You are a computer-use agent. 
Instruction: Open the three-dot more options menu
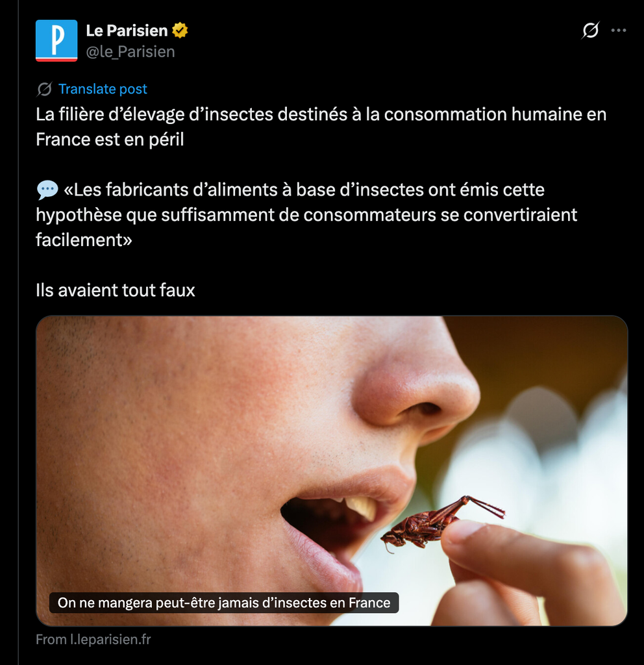pyautogui.click(x=619, y=30)
